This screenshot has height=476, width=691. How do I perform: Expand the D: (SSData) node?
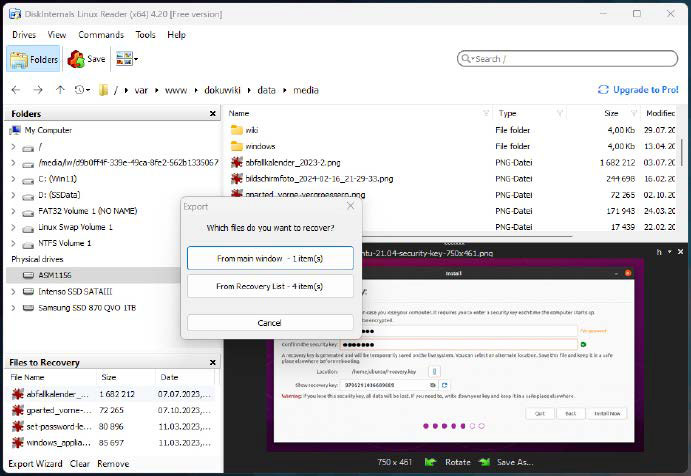pyautogui.click(x=13, y=195)
